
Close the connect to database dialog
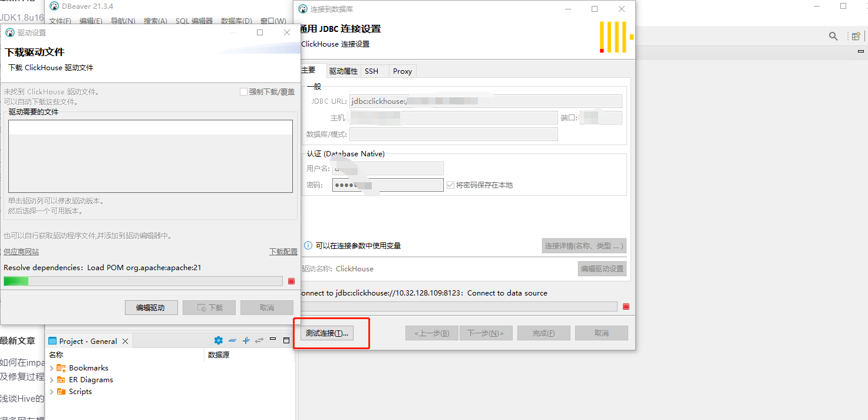[x=622, y=9]
